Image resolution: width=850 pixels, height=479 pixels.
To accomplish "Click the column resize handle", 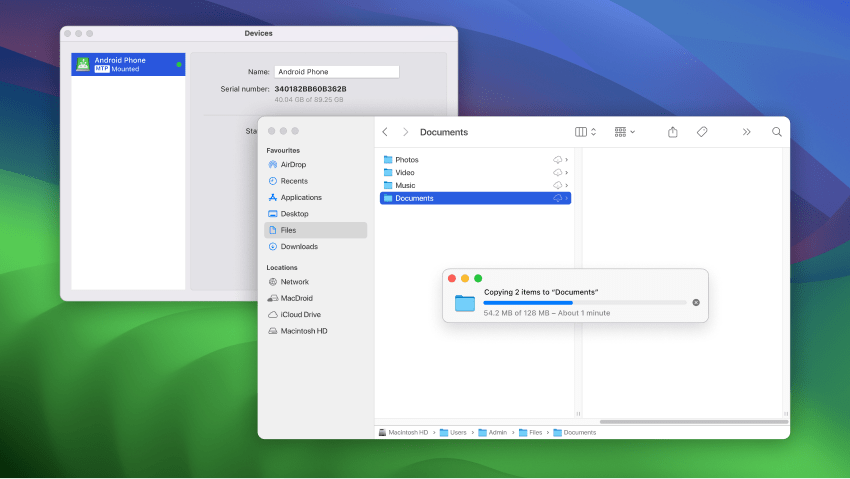I will (578, 414).
